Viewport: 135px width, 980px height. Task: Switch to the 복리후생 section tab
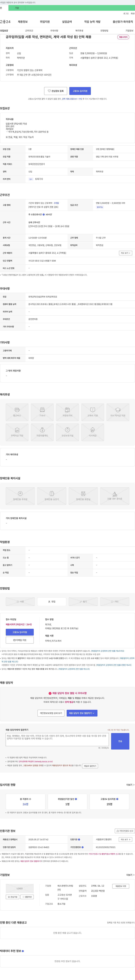coord(79,30)
